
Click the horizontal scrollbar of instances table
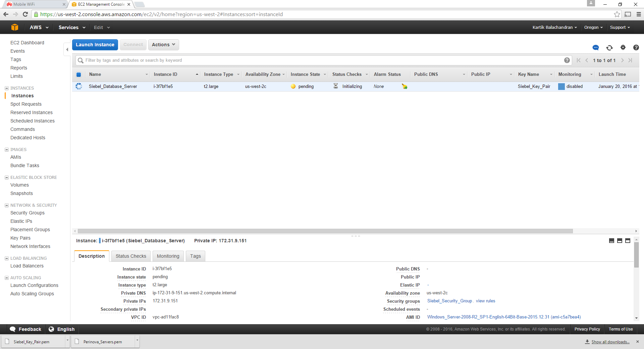point(325,231)
